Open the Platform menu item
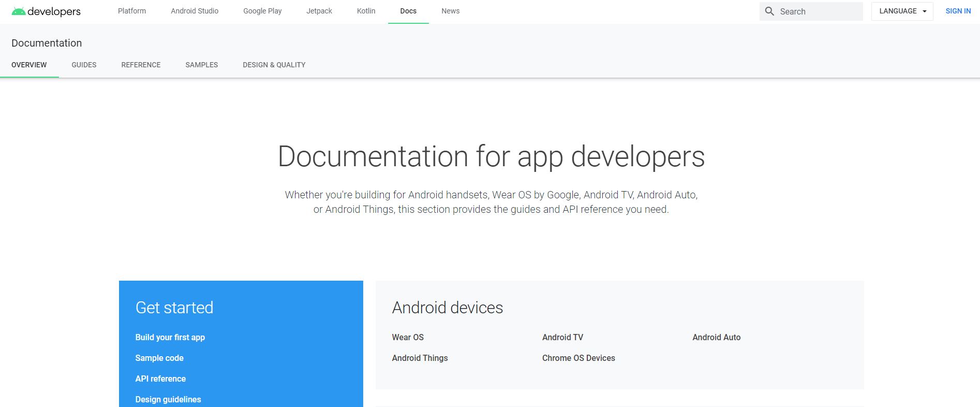980x407 pixels. point(132,11)
